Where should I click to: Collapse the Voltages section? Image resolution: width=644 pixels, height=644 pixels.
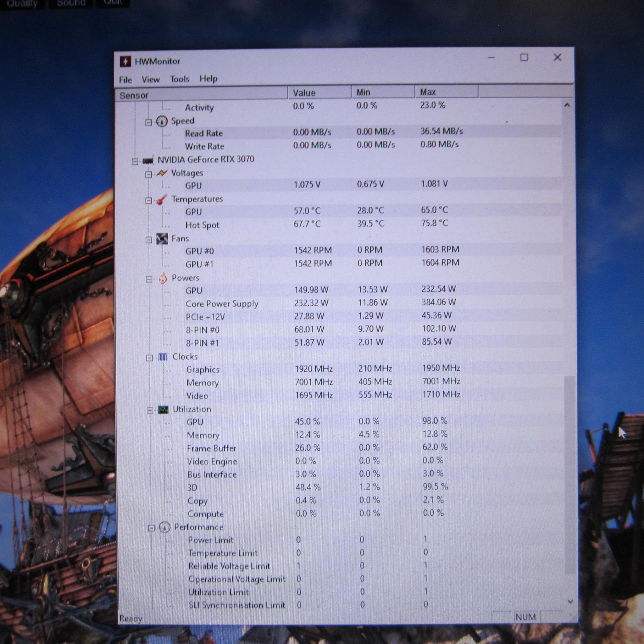(149, 175)
